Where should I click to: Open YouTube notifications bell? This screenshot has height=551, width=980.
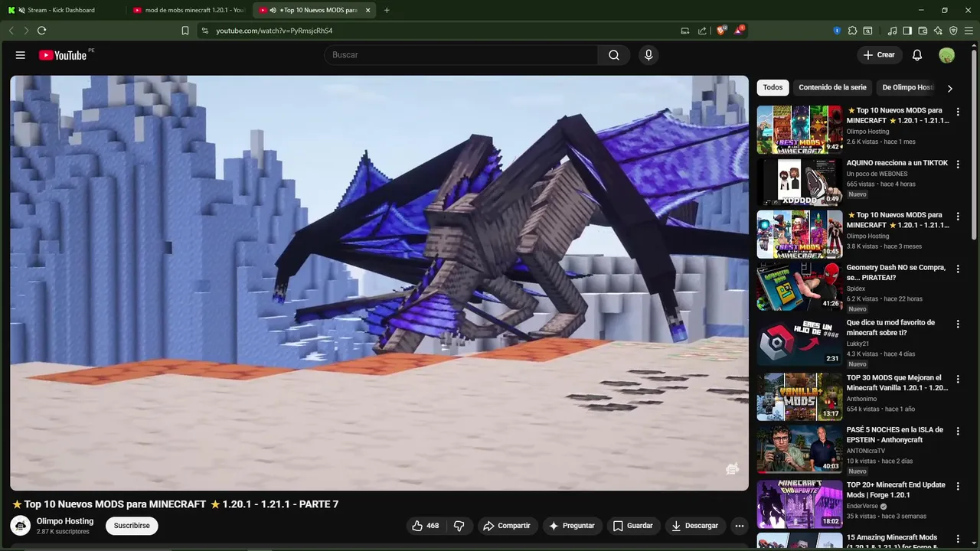click(917, 55)
